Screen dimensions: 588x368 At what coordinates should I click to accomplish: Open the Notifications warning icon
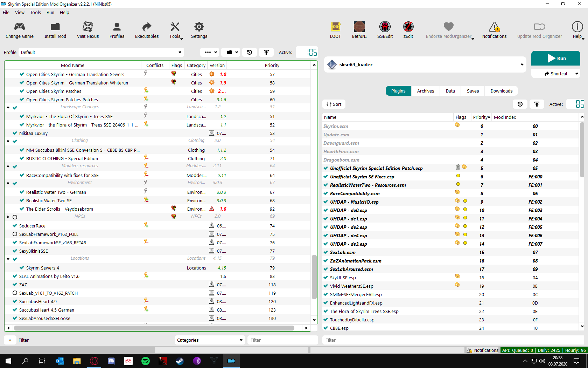[494, 27]
